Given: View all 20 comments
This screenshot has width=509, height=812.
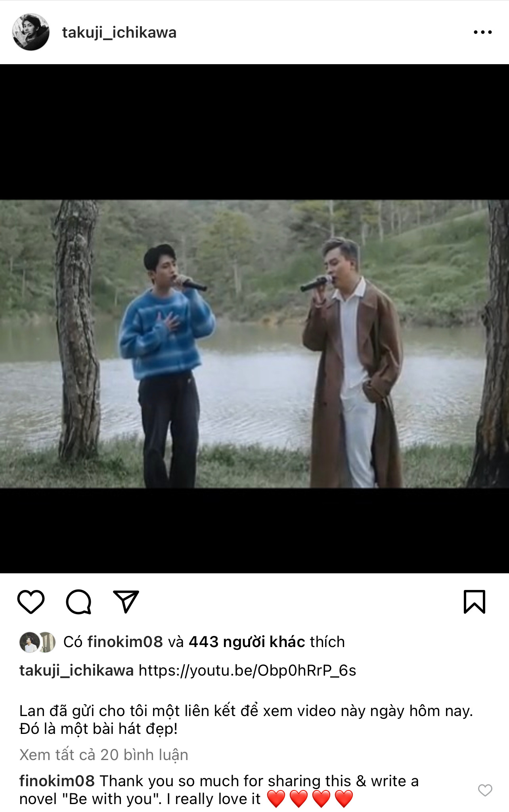Looking at the screenshot, I should pos(104,755).
